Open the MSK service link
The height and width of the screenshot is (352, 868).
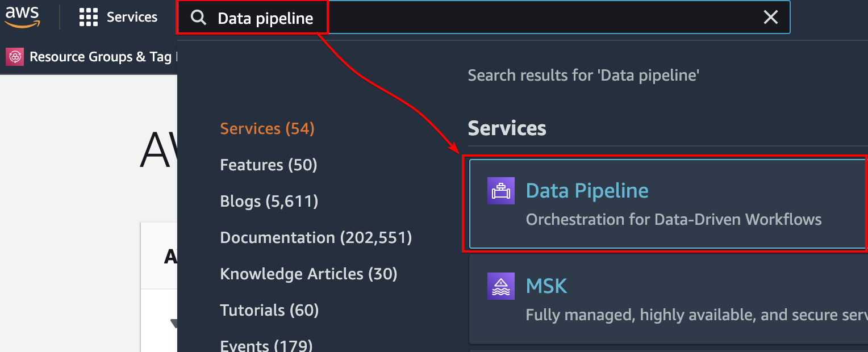(546, 286)
